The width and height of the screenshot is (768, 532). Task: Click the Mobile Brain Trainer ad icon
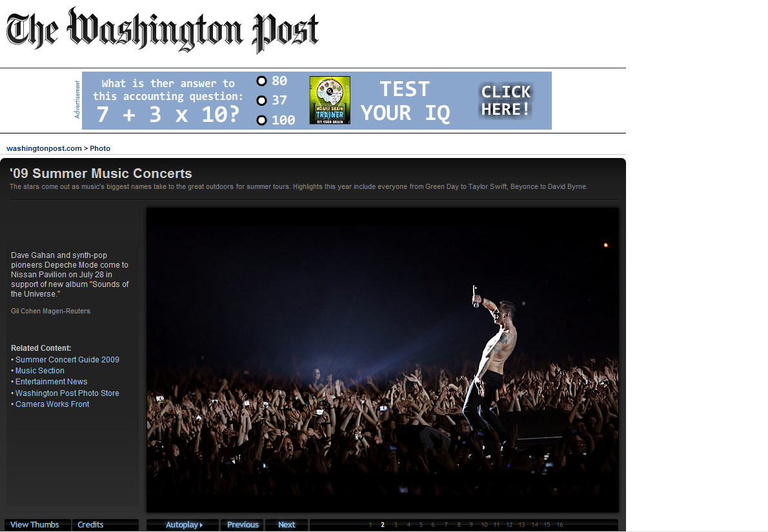tap(330, 100)
